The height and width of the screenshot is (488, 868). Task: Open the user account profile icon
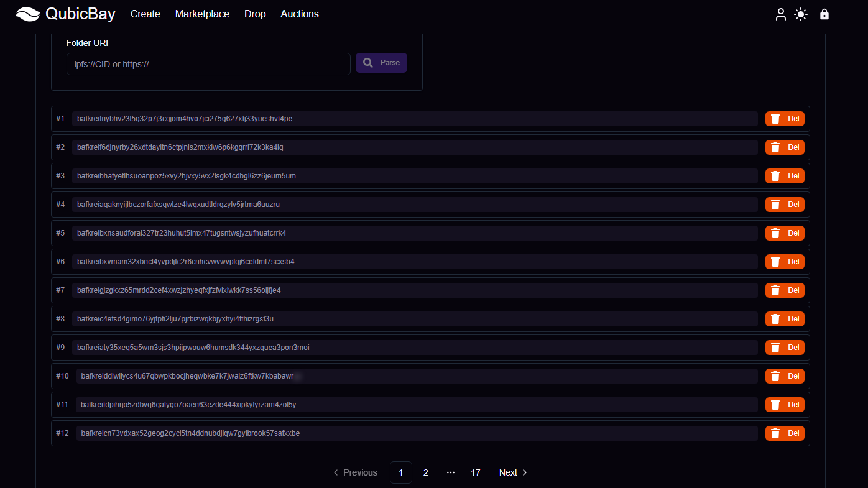780,14
